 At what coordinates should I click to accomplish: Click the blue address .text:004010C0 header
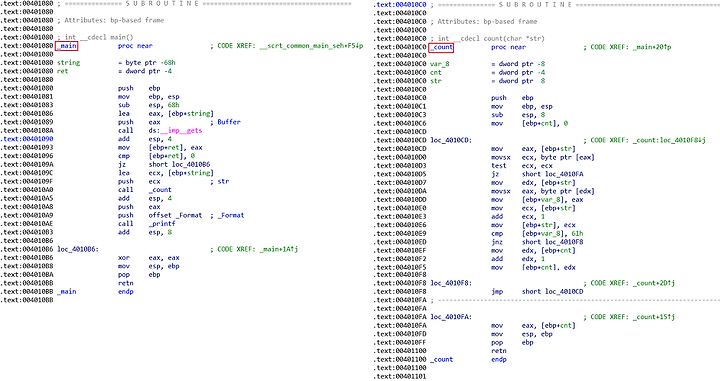[399, 5]
